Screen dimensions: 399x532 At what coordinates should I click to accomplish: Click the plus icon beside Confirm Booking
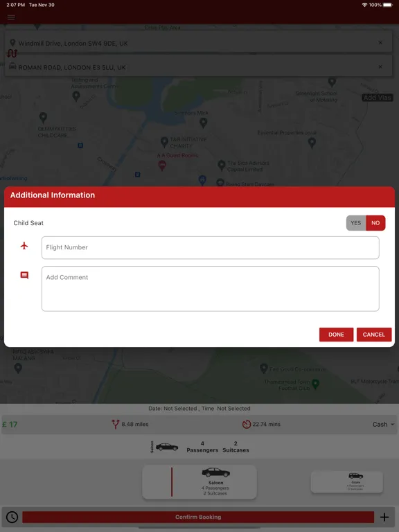384,517
